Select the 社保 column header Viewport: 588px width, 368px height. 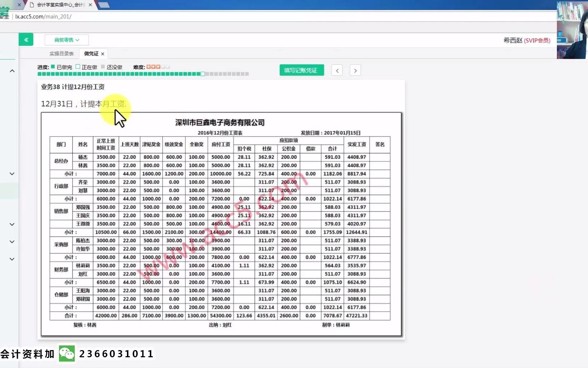pyautogui.click(x=266, y=149)
